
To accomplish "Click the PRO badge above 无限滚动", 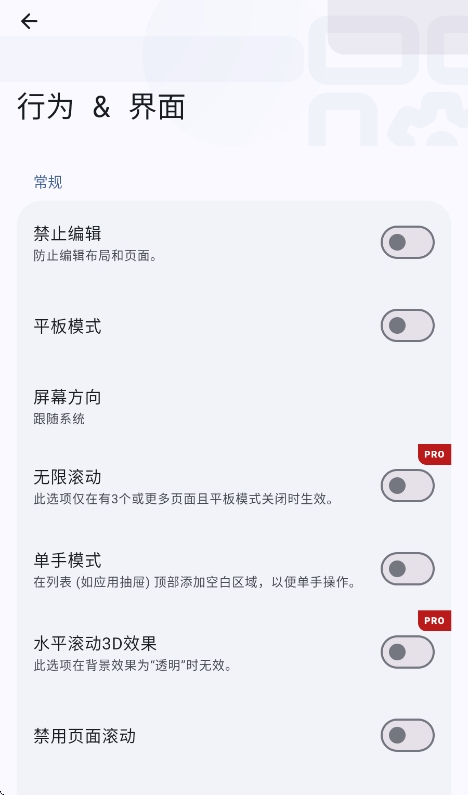I will (435, 454).
